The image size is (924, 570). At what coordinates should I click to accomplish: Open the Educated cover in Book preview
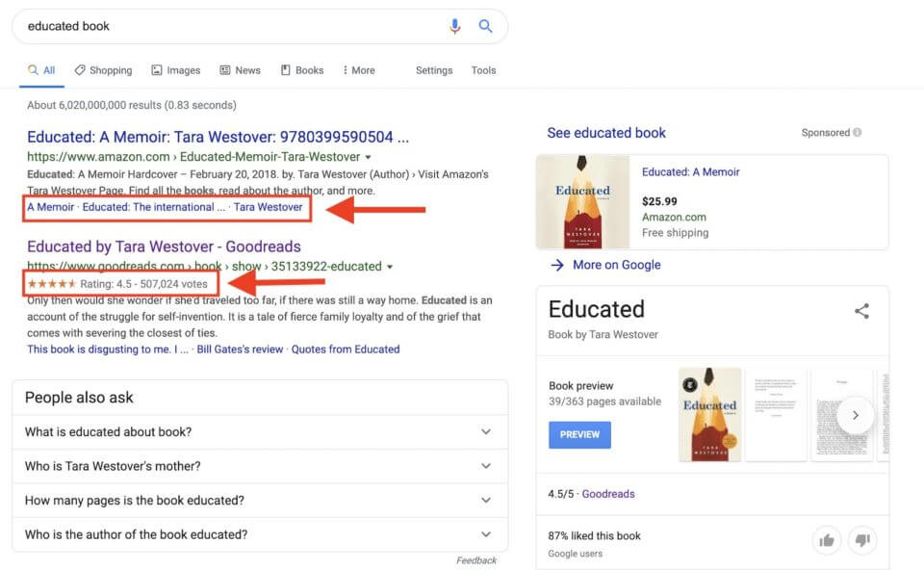(x=710, y=414)
